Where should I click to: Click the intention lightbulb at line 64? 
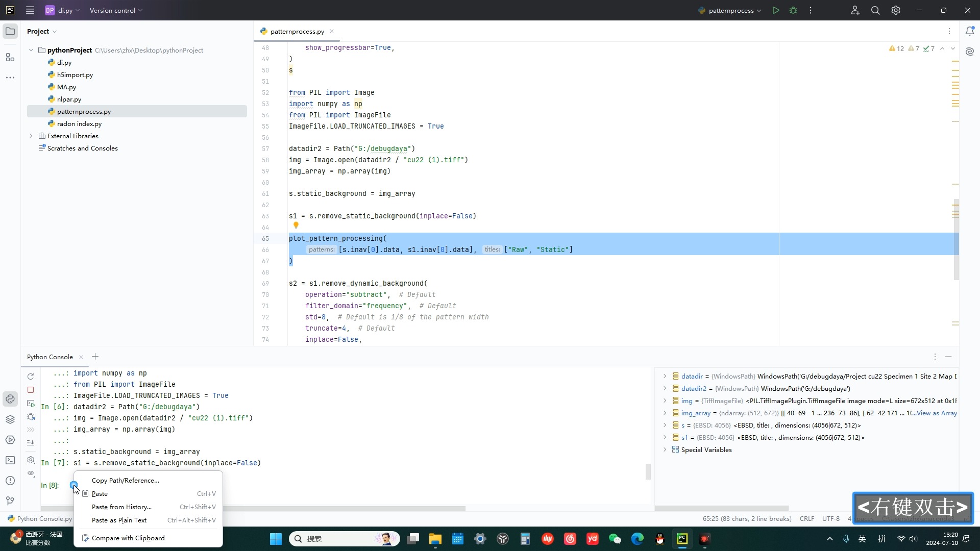click(296, 225)
